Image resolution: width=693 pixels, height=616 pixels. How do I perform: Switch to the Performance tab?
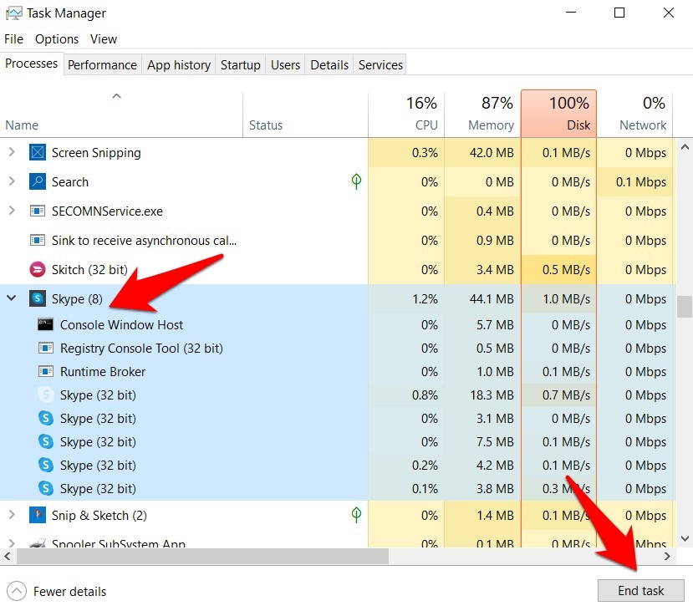click(102, 65)
